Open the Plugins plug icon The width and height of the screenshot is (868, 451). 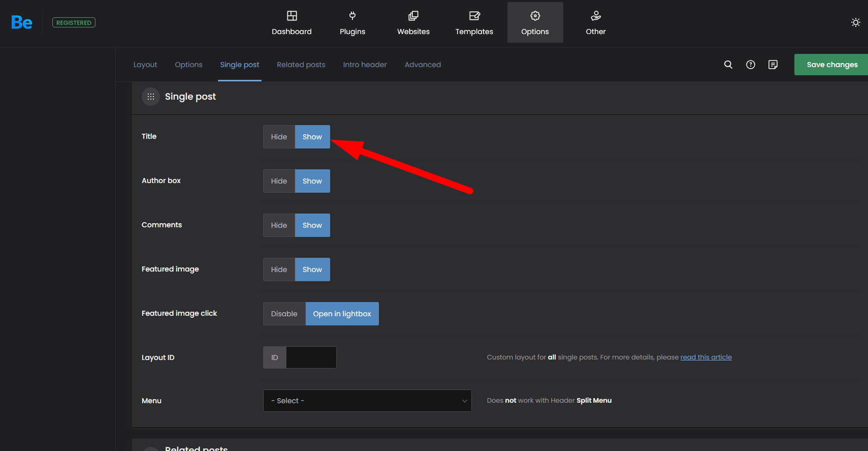coord(352,16)
